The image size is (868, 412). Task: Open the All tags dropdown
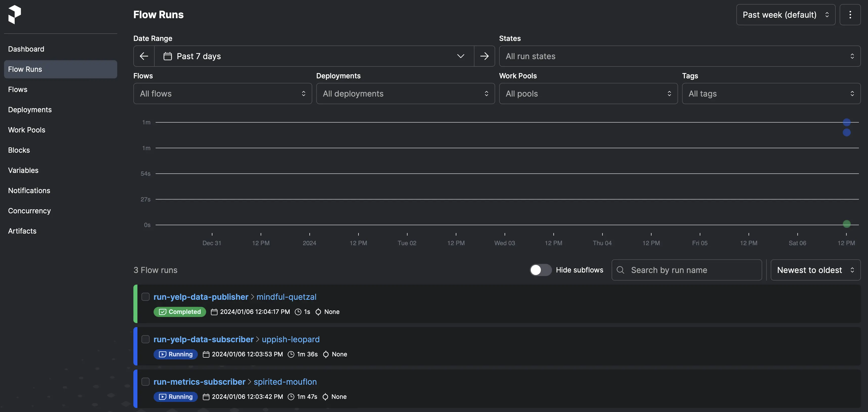(x=771, y=93)
